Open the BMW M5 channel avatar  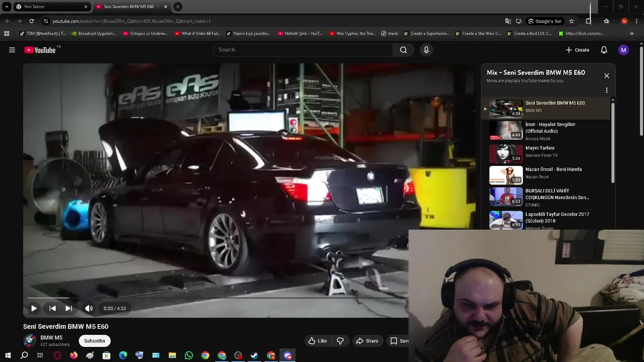point(30,340)
